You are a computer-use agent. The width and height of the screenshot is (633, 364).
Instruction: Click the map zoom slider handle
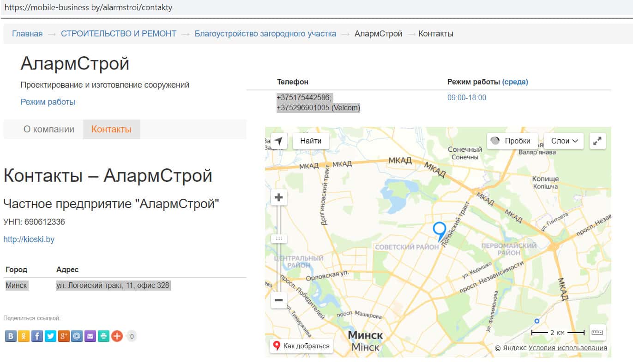point(278,239)
